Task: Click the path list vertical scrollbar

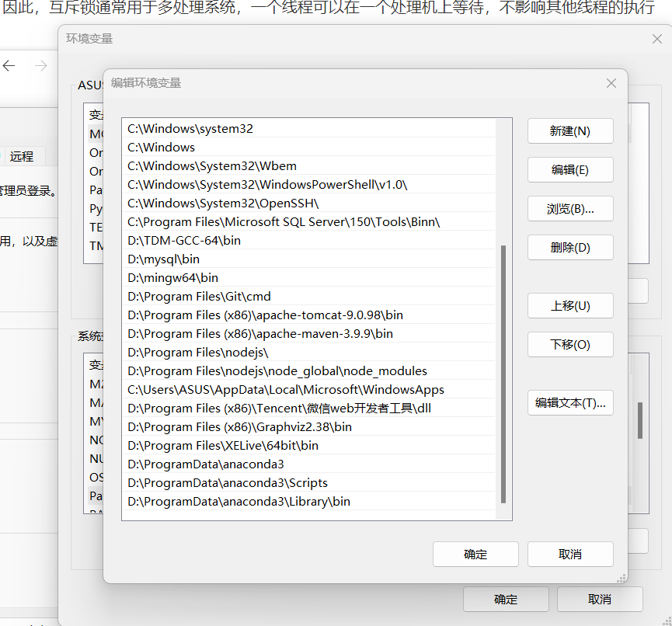Action: [x=503, y=374]
